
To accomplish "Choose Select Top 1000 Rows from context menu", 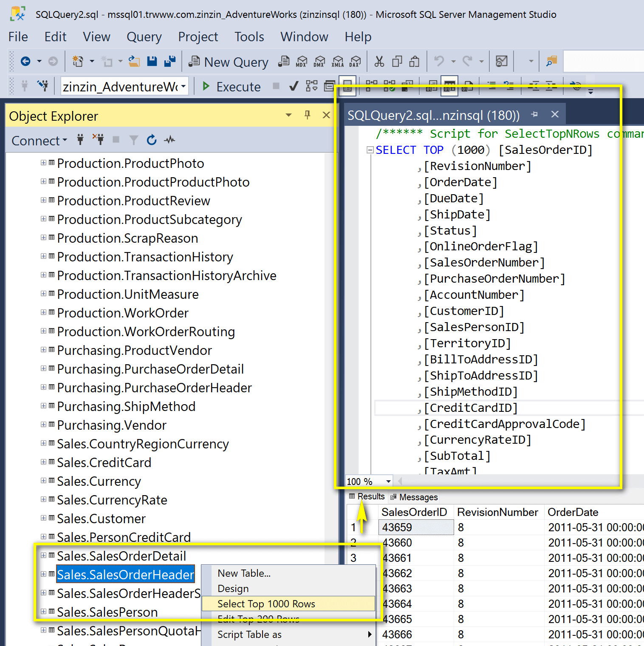I will tap(288, 604).
